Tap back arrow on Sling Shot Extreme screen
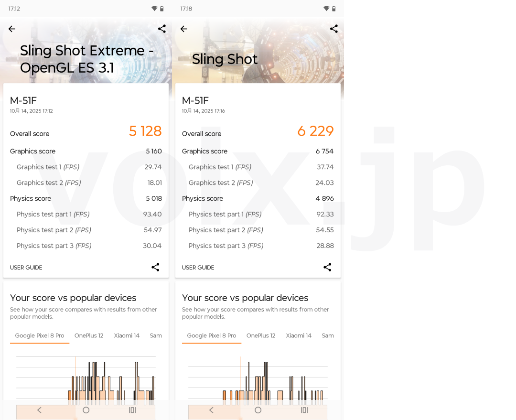 pyautogui.click(x=12, y=29)
